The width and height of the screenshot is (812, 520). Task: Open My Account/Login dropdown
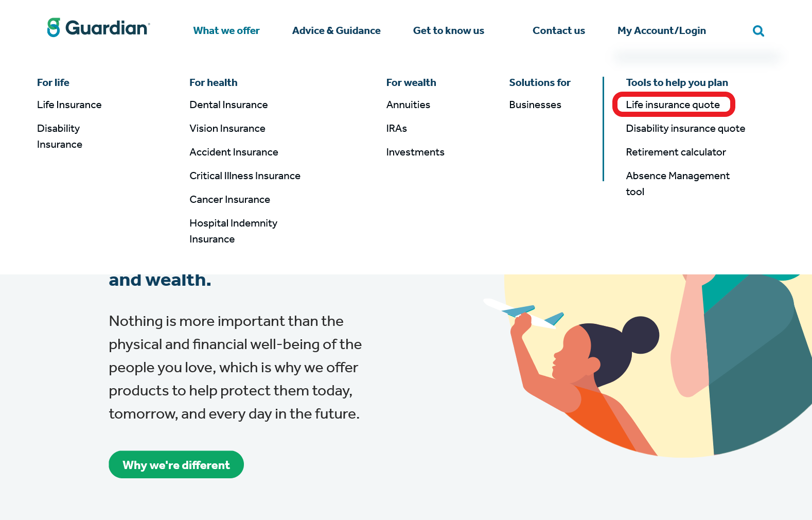pos(661,30)
